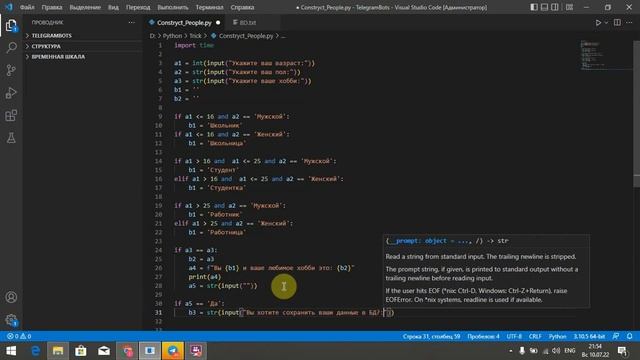Run the Python file with play button
640x360 pixels.
coord(598,23)
